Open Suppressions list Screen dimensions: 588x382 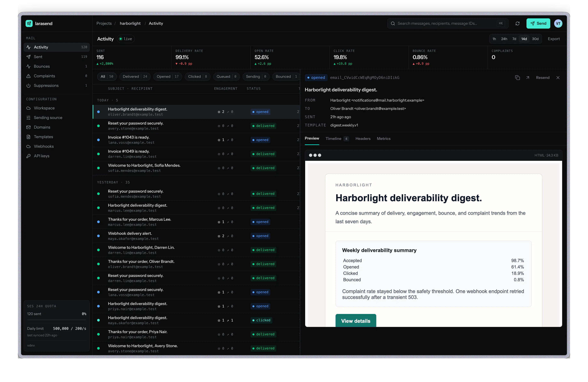(57, 85)
